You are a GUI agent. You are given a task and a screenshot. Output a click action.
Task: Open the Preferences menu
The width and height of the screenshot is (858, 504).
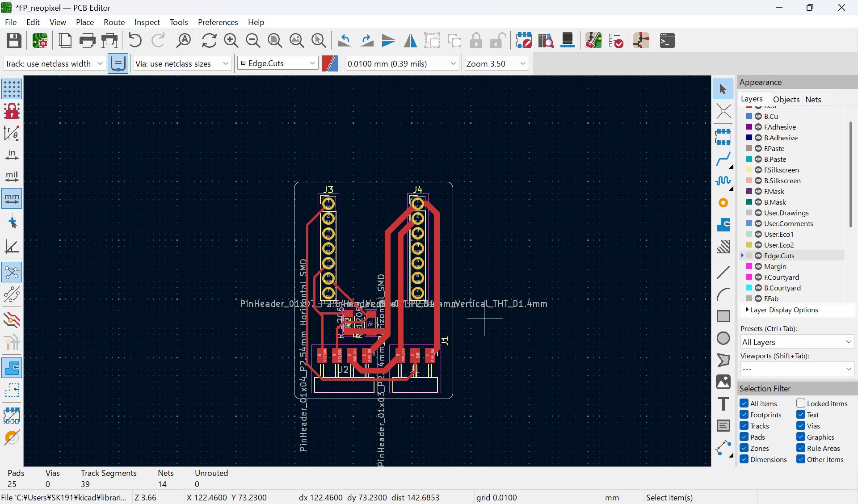(218, 22)
